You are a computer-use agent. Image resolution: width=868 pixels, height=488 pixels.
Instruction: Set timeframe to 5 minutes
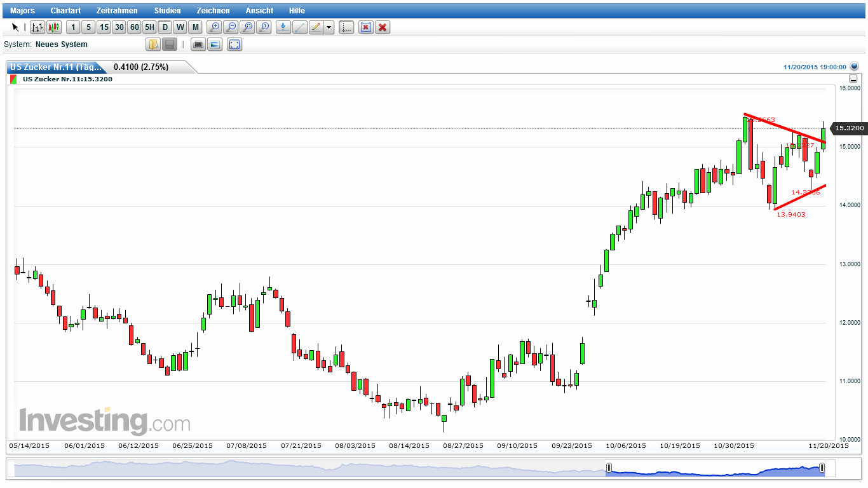click(x=88, y=27)
